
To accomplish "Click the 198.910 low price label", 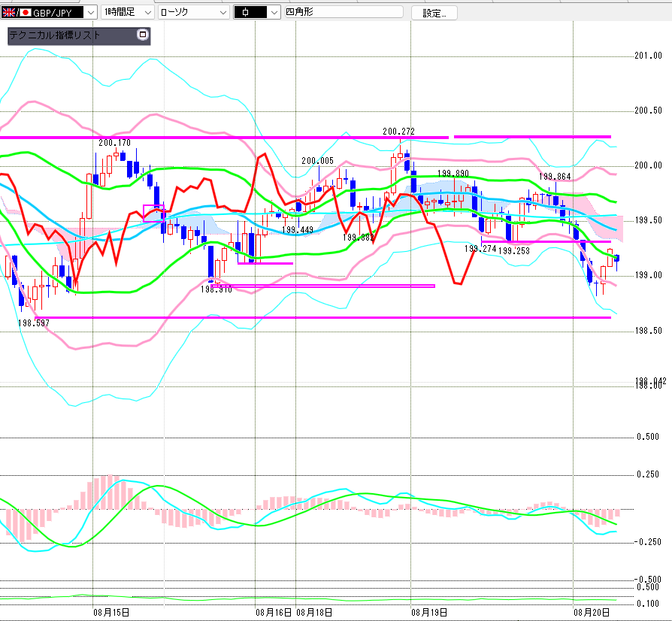I will [216, 289].
